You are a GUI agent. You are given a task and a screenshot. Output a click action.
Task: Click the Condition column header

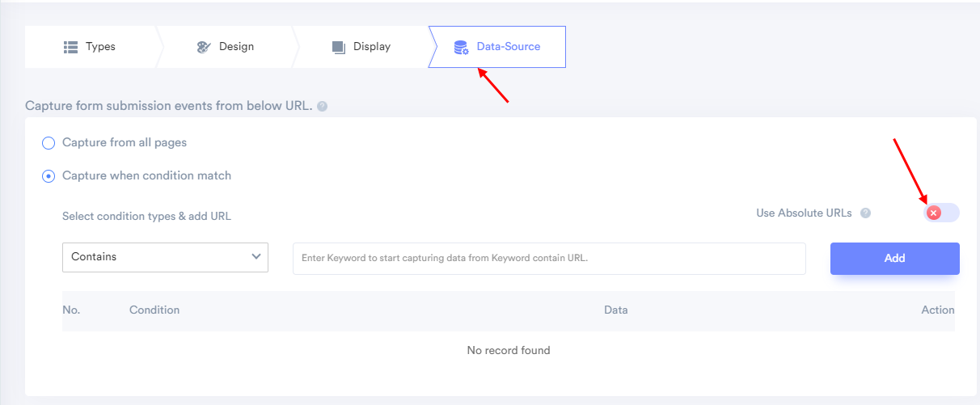tap(154, 310)
